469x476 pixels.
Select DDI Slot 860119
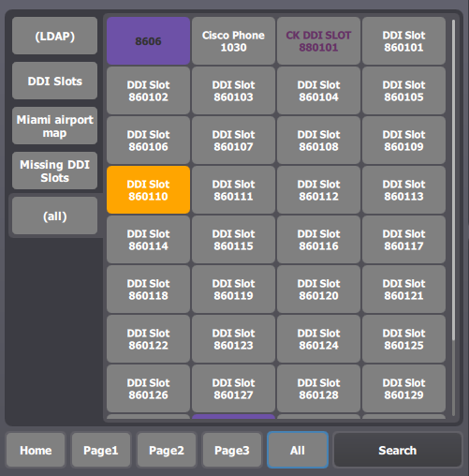pos(233,290)
